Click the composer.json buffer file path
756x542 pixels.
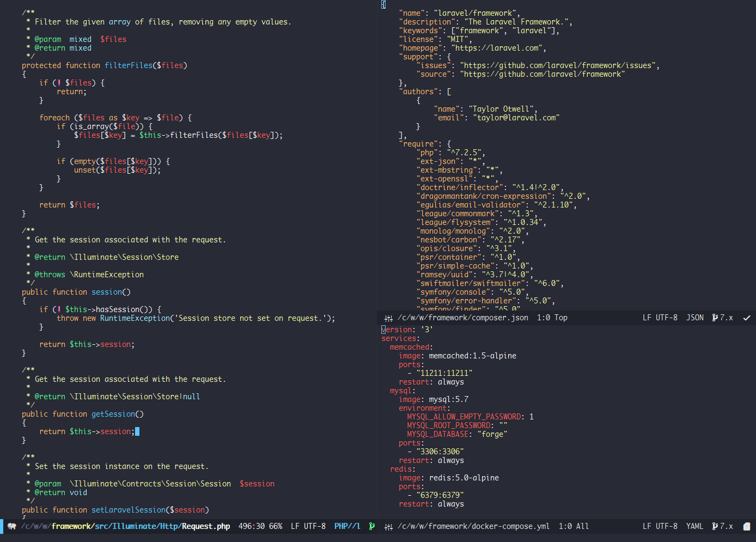click(x=462, y=318)
